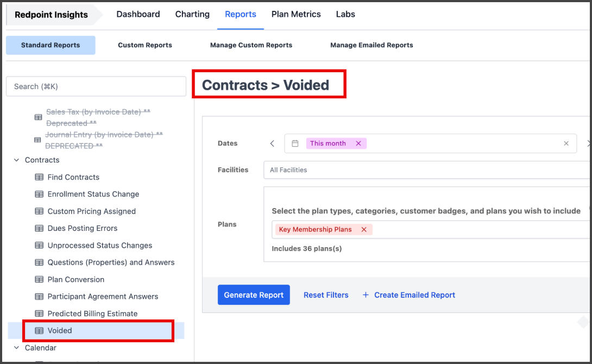Click the table icon beside Plan Conversion

coord(39,279)
